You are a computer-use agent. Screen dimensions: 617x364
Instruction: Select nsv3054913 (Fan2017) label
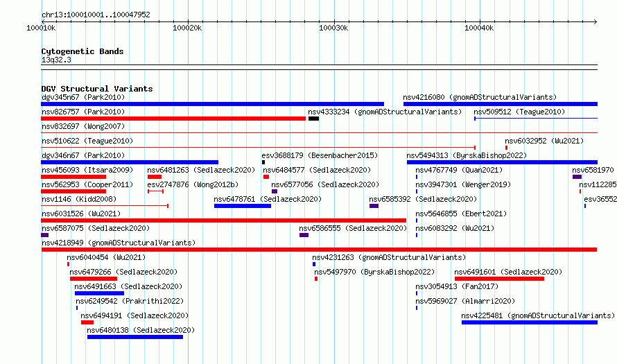point(457,286)
